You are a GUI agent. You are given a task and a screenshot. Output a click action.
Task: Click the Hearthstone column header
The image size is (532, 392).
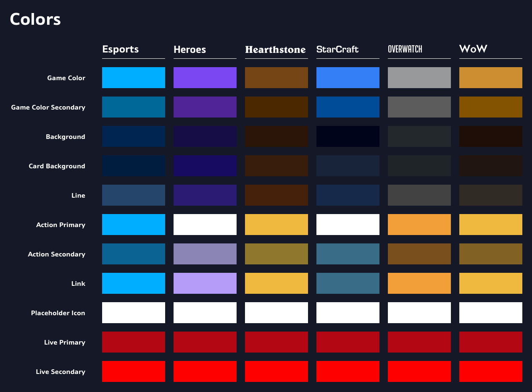[x=275, y=50]
